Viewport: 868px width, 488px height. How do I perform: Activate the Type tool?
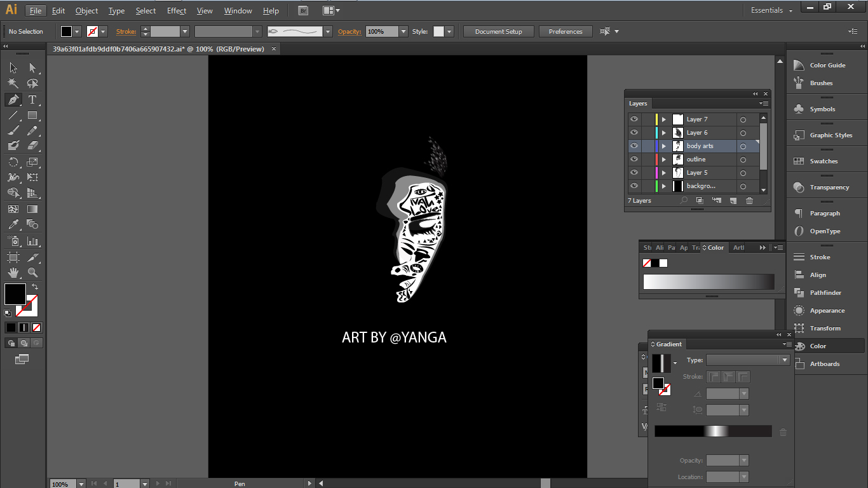tap(32, 100)
